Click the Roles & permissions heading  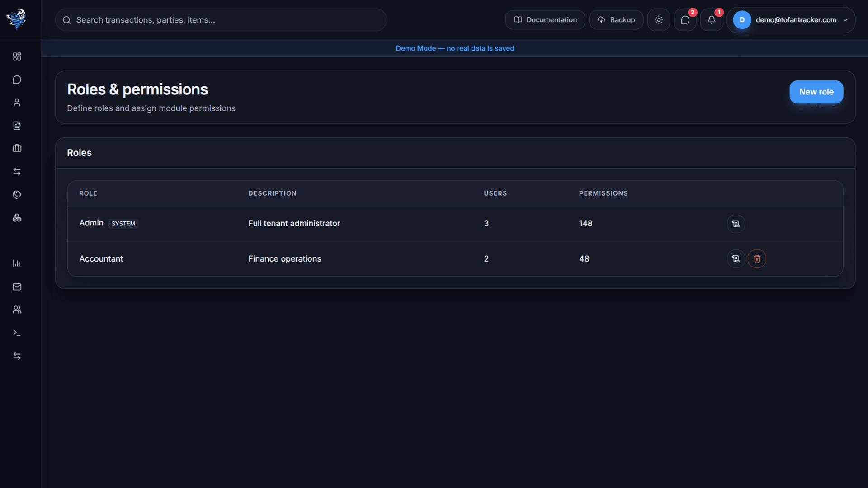(137, 89)
